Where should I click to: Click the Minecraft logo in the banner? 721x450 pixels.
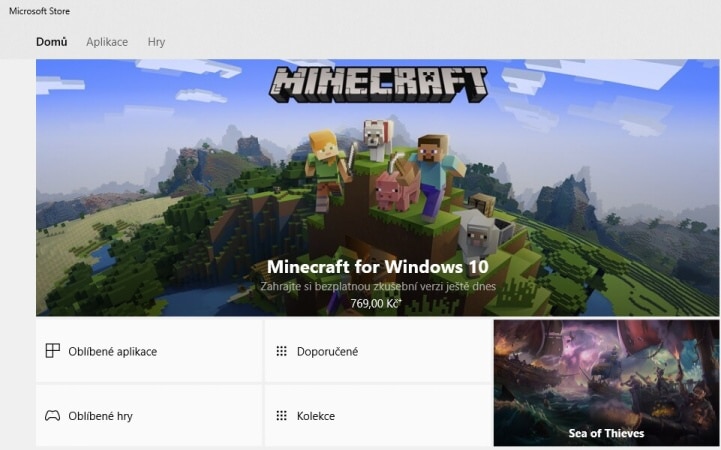[x=378, y=84]
